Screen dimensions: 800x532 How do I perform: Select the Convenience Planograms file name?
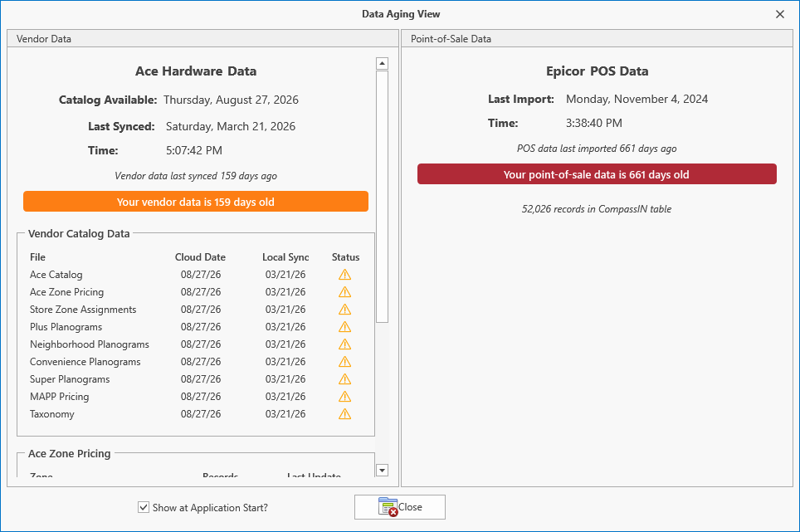[85, 362]
